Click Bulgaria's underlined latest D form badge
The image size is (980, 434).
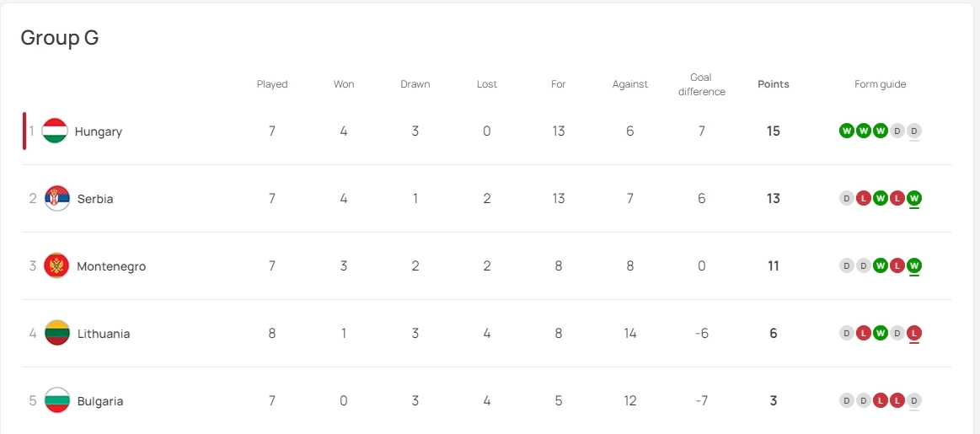pos(914,400)
